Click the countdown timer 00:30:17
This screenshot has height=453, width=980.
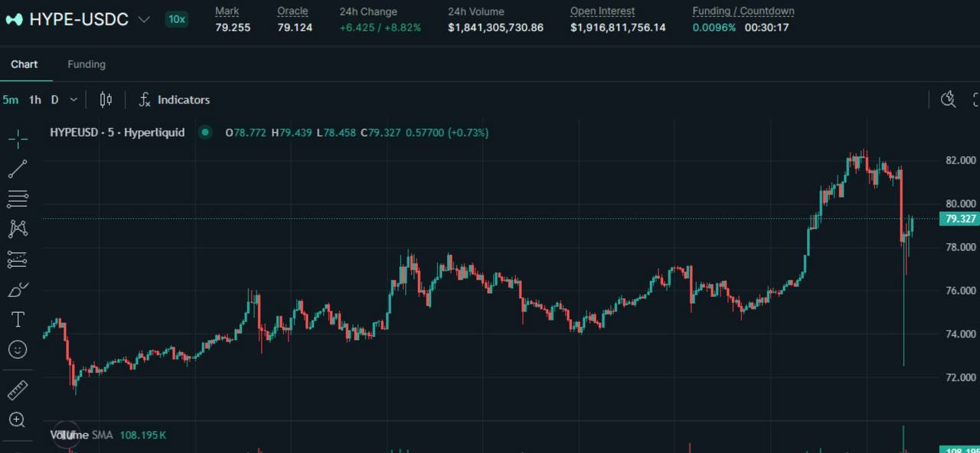[x=766, y=28]
